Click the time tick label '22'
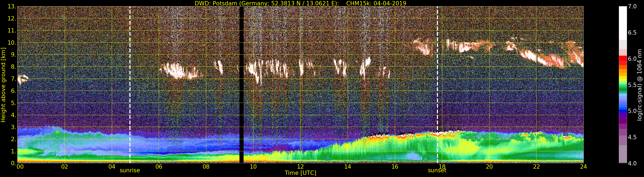This screenshot has height=177, width=644. (x=536, y=167)
